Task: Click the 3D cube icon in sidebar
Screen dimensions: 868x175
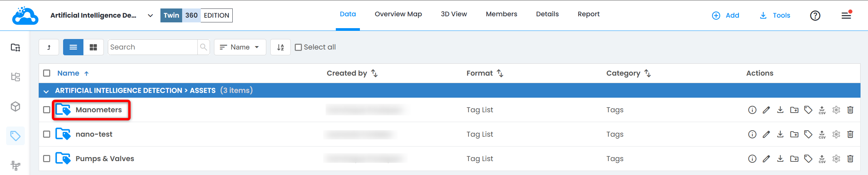Action: (15, 106)
